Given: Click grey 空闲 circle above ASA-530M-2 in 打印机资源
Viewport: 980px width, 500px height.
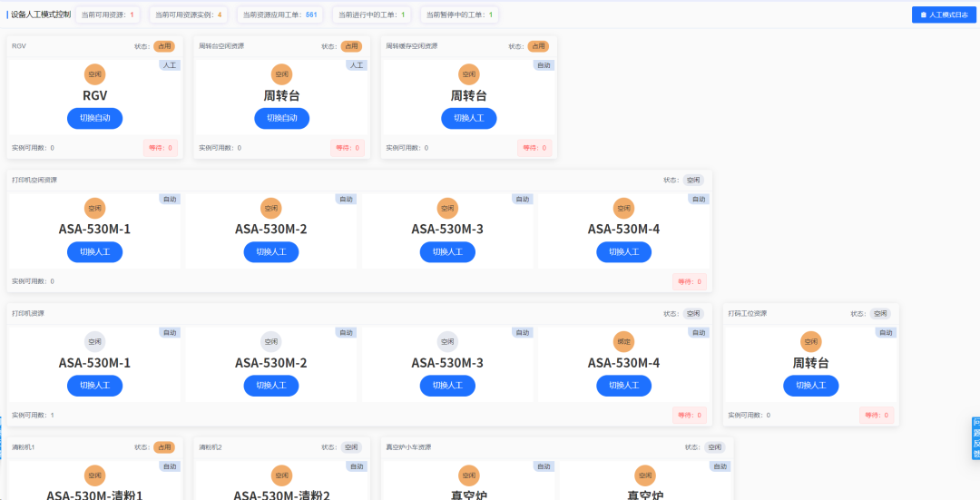Looking at the screenshot, I should pyautogui.click(x=271, y=342).
